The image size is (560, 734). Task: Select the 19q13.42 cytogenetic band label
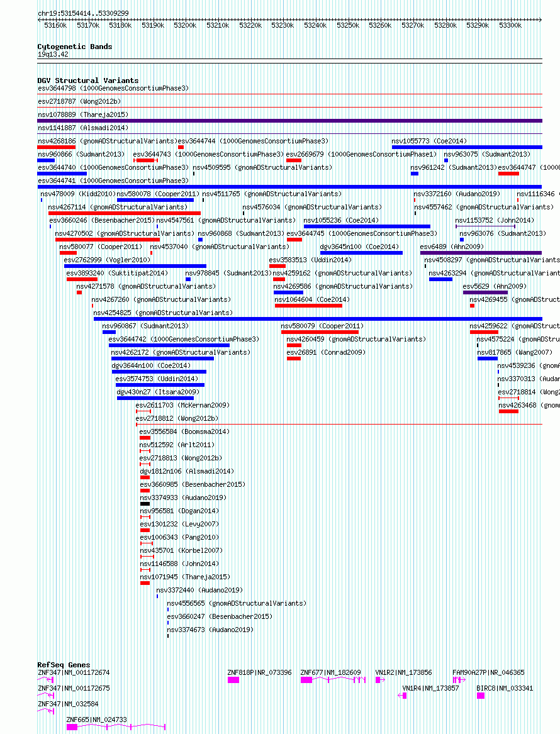pos(53,54)
